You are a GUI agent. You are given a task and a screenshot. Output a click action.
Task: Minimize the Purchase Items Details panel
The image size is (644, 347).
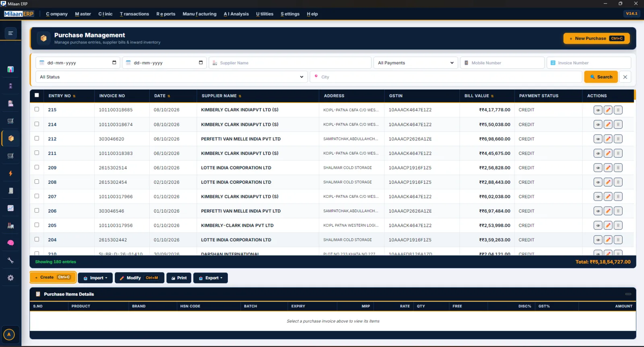click(x=628, y=294)
